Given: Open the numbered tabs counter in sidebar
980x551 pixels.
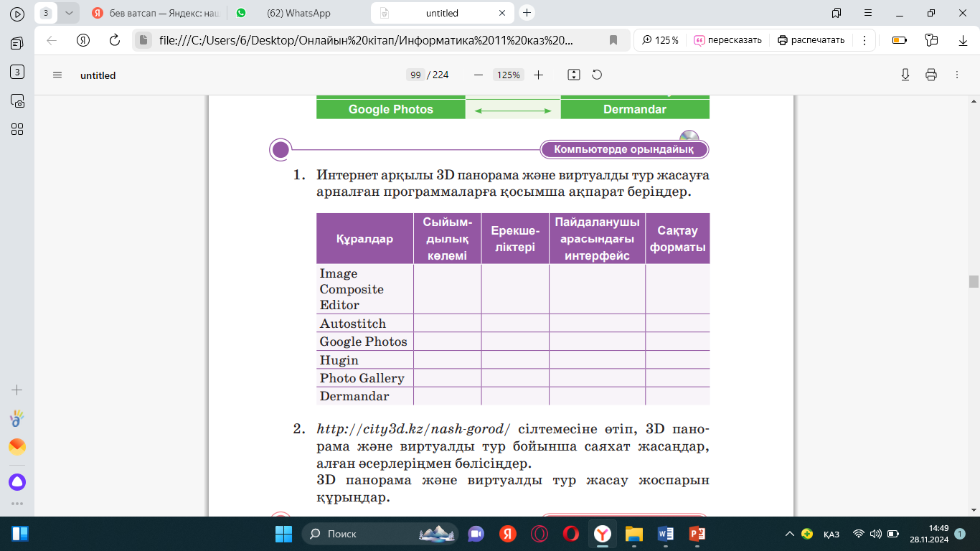Looking at the screenshot, I should point(17,72).
